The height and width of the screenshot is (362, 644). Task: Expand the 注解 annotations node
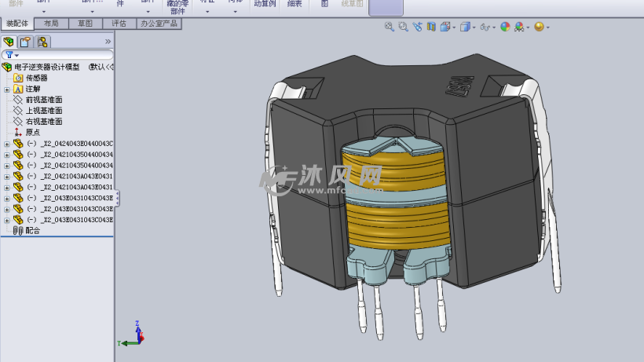[6, 90]
